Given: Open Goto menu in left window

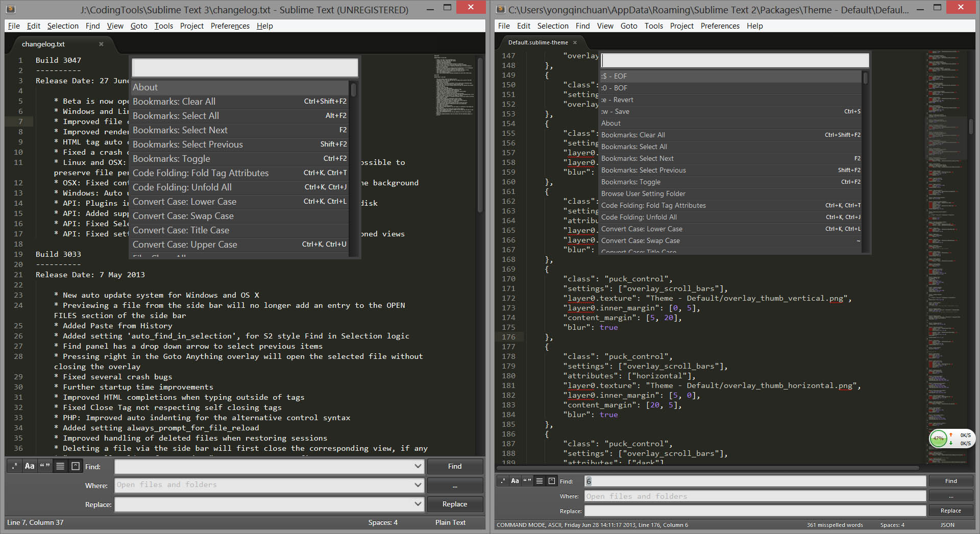Looking at the screenshot, I should click(x=139, y=26).
